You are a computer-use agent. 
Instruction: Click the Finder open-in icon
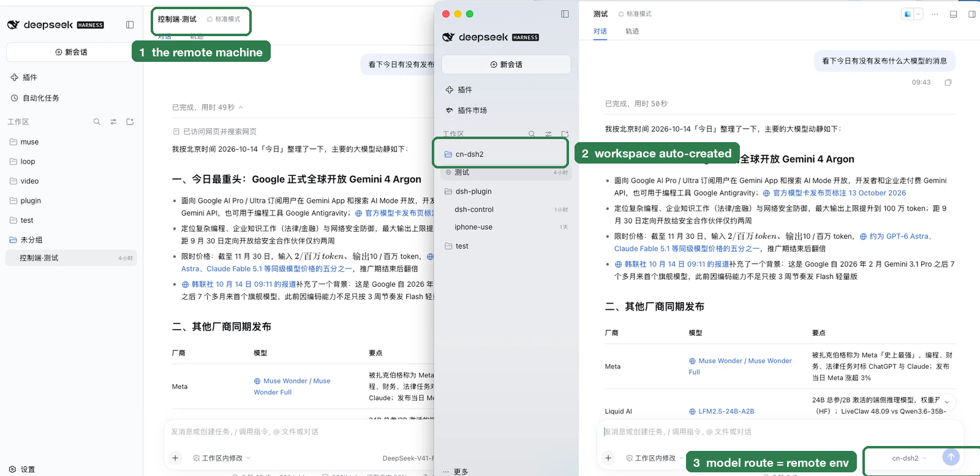pos(908,14)
